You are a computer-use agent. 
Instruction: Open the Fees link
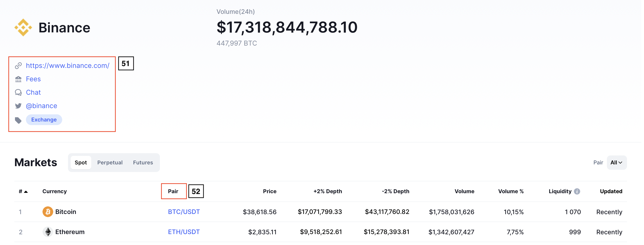(33, 79)
